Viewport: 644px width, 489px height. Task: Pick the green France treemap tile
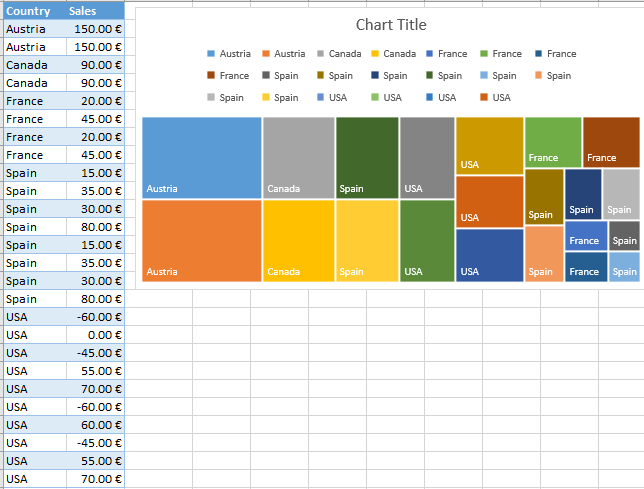(552, 141)
